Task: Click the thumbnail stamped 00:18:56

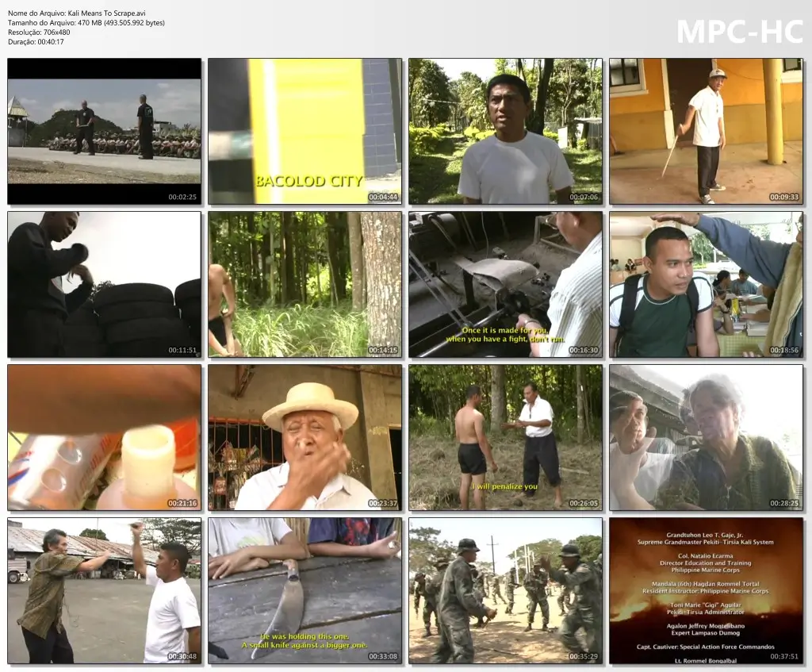Action: coord(706,284)
